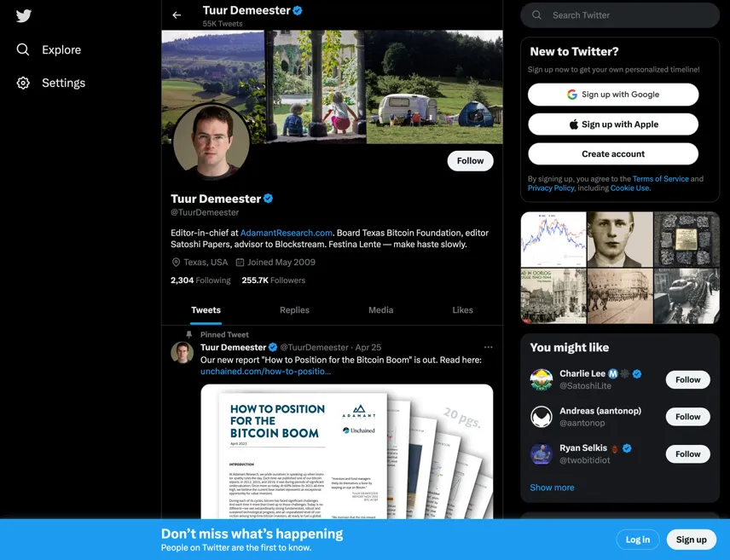Select the Tweets tab
This screenshot has height=560, width=730.
pyautogui.click(x=206, y=310)
